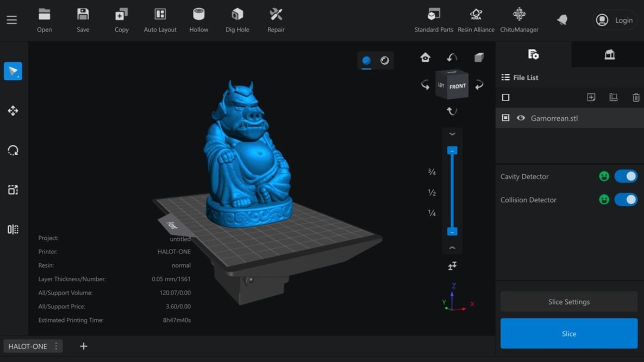Viewport: 644px width, 362px height.
Task: Open ChituManager from the toolbar
Action: [518, 19]
